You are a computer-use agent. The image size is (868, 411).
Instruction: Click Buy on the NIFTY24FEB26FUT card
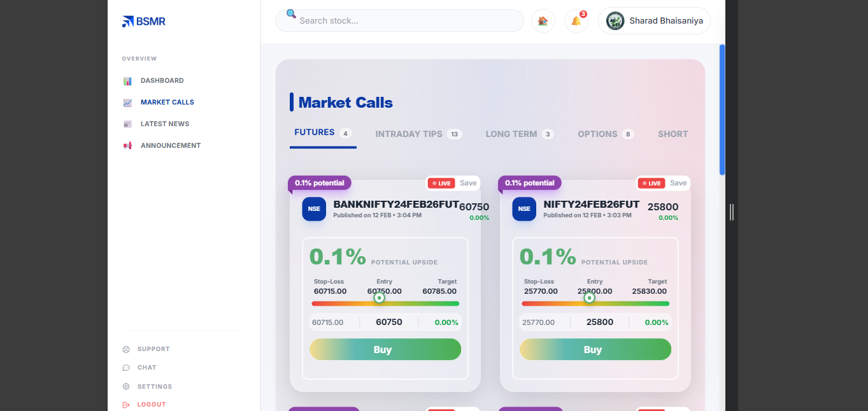(595, 349)
